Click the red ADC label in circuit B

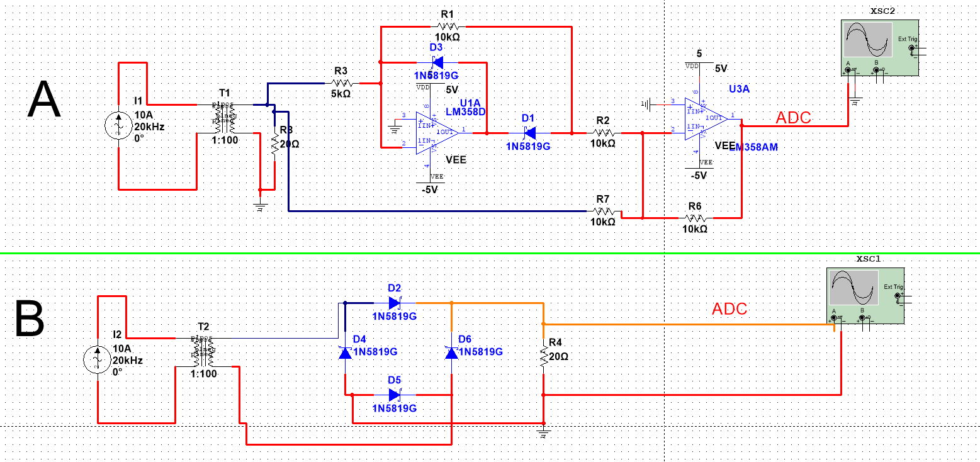(x=729, y=309)
